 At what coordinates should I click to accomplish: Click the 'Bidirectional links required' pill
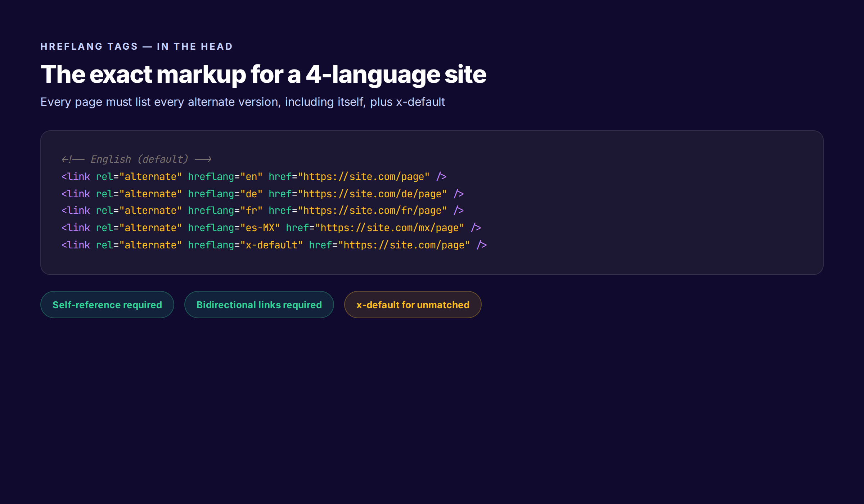[x=259, y=305]
